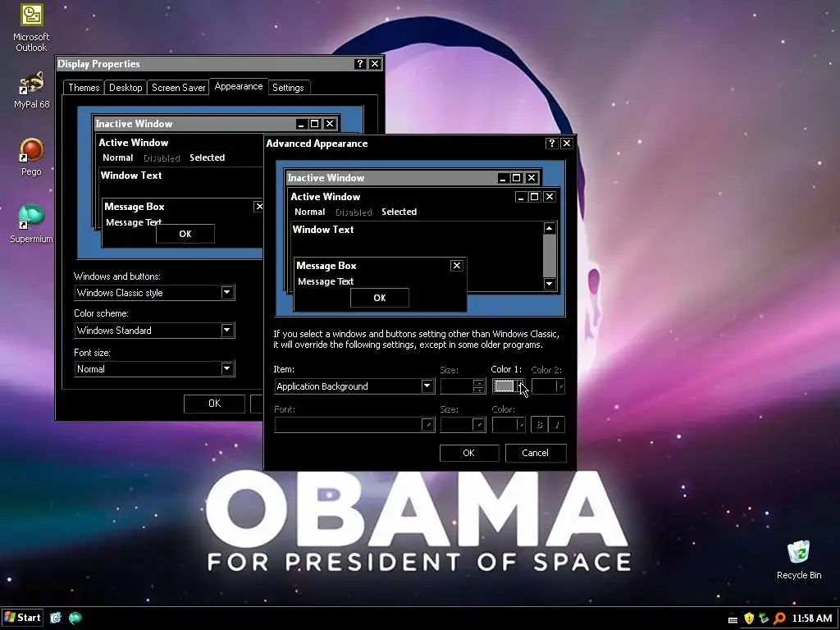Close the Display Properties window
This screenshot has height=630, width=840.
(x=375, y=64)
